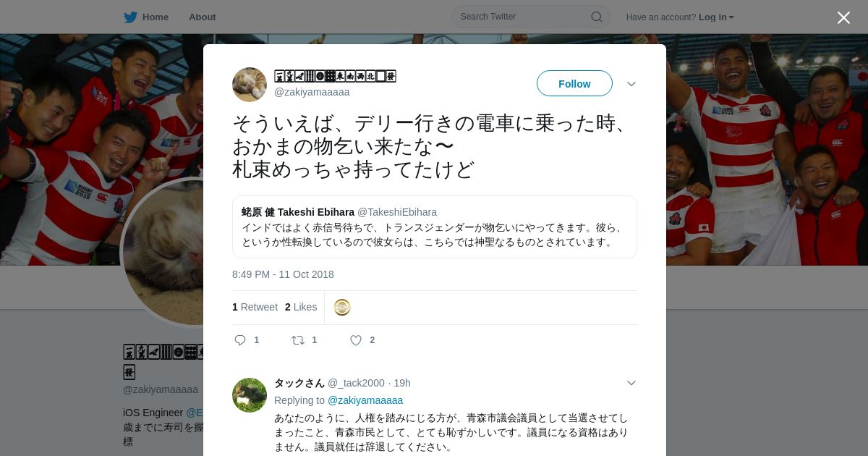Close the tweet overlay with the X icon

[843, 17]
